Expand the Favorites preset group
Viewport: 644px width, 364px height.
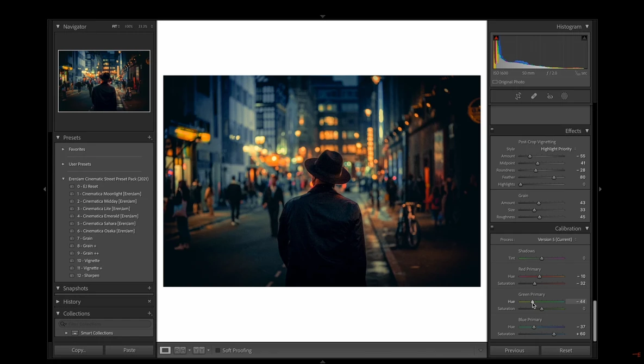tap(63, 149)
